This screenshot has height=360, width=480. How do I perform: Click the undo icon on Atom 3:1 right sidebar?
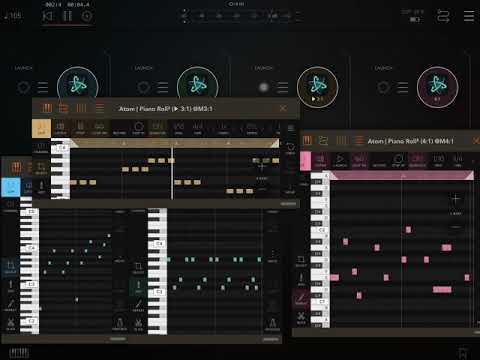coord(290,148)
